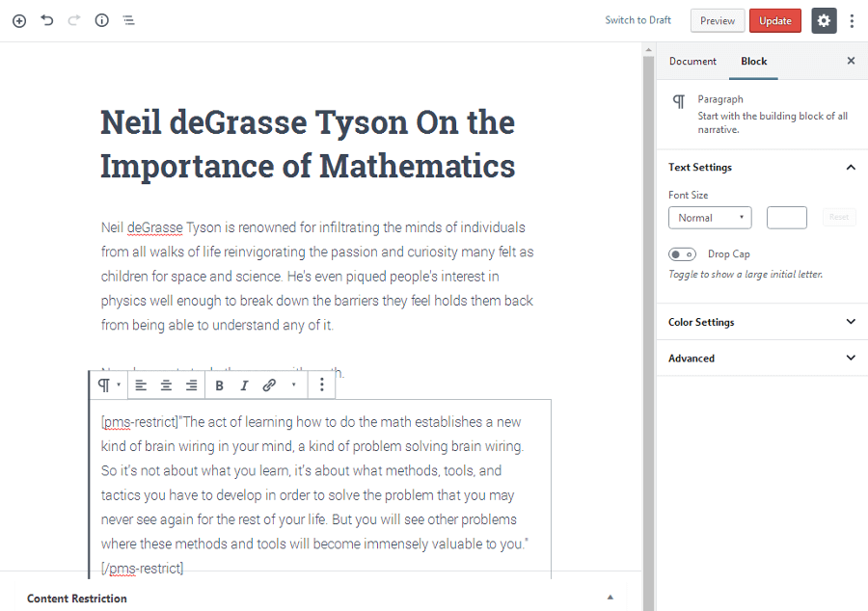Open block navigation list icon
Screen dimensions: 868x611
click(129, 20)
